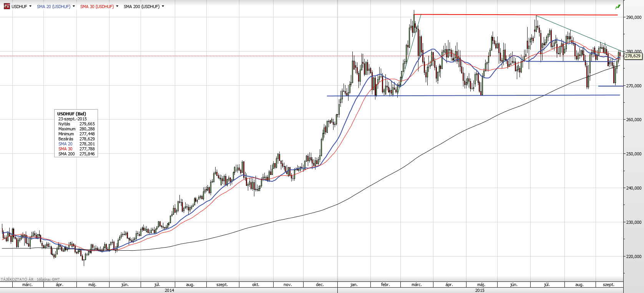Click the Maximum 280,288 row
Screen dimensions: 644x293
click(76, 129)
